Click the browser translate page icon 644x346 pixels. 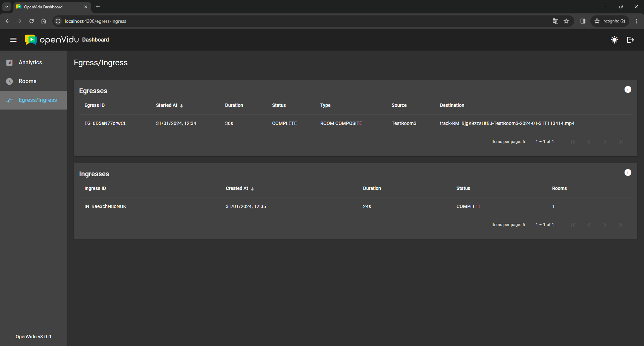click(x=555, y=21)
